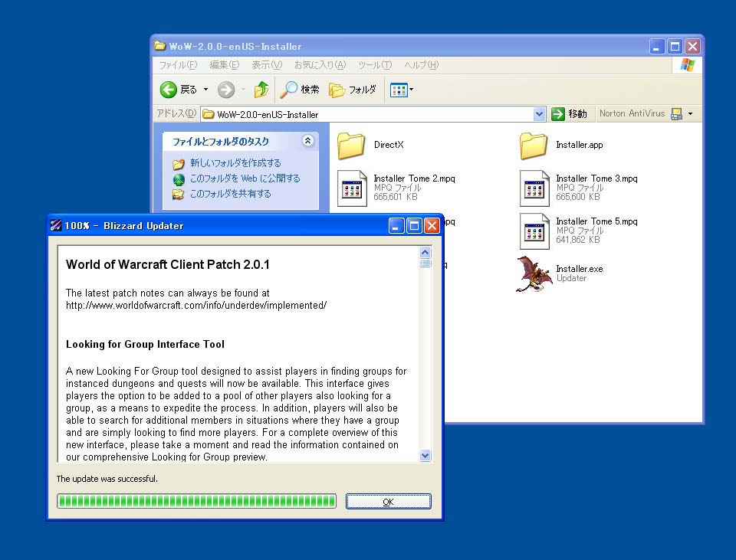The image size is (736, 560).
Task: Click the patch notes scrollbar up arrow
Action: 426,252
